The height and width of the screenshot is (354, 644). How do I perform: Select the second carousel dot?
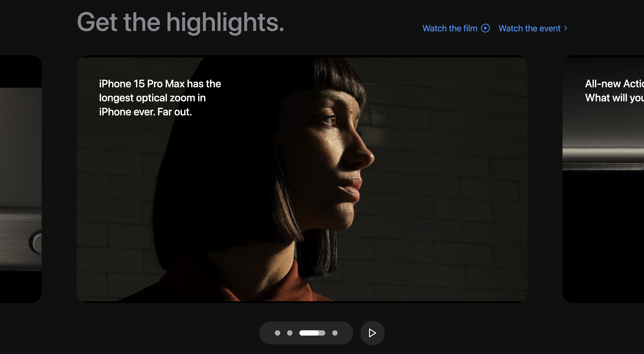(x=290, y=333)
